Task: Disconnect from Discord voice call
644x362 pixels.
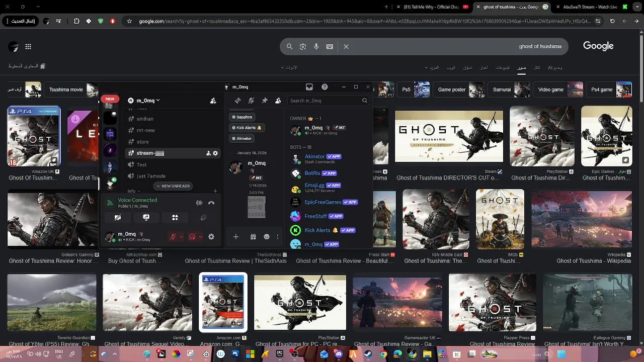Action: 211,203
